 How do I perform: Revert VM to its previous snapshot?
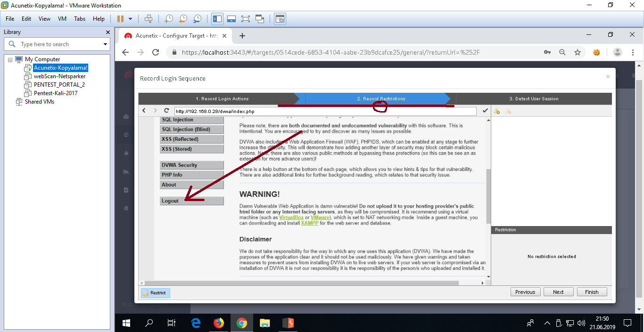point(183,19)
